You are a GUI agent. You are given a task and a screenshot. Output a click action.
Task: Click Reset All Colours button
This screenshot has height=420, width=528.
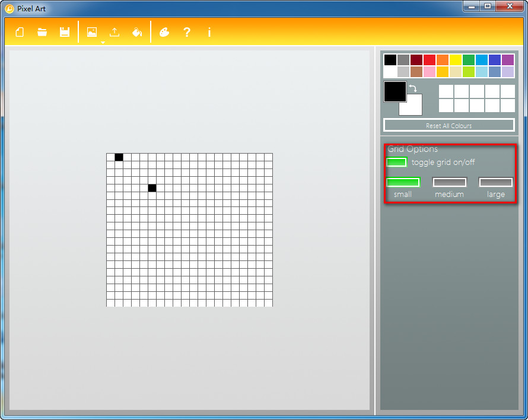click(x=449, y=125)
